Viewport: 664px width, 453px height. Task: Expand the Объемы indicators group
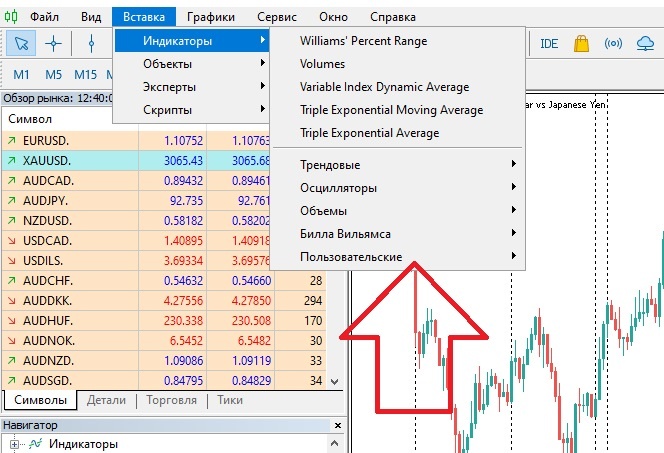397,210
